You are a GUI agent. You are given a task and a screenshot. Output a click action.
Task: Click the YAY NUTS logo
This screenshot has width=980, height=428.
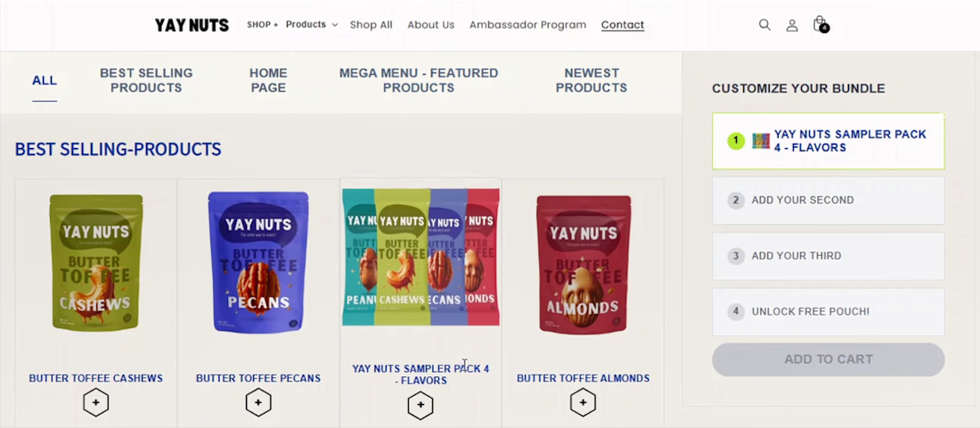192,25
